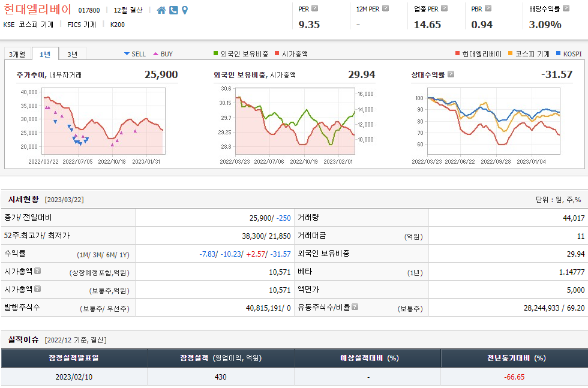Click the blue KOSPI legend swatch
Screen dimensions: 588x388
pyautogui.click(x=559, y=53)
